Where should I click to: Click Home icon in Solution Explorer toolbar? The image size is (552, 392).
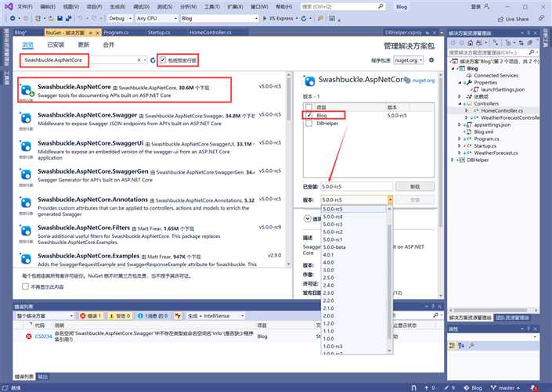tap(470, 43)
